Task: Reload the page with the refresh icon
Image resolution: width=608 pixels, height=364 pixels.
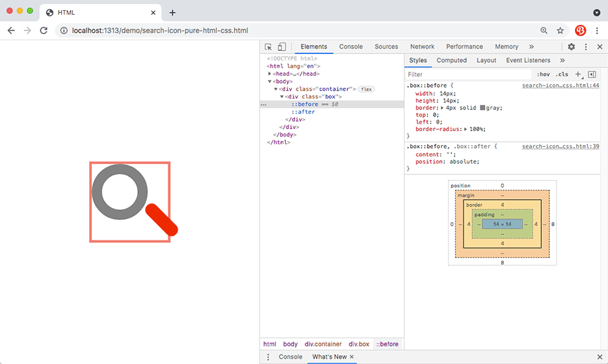Action: click(x=43, y=30)
